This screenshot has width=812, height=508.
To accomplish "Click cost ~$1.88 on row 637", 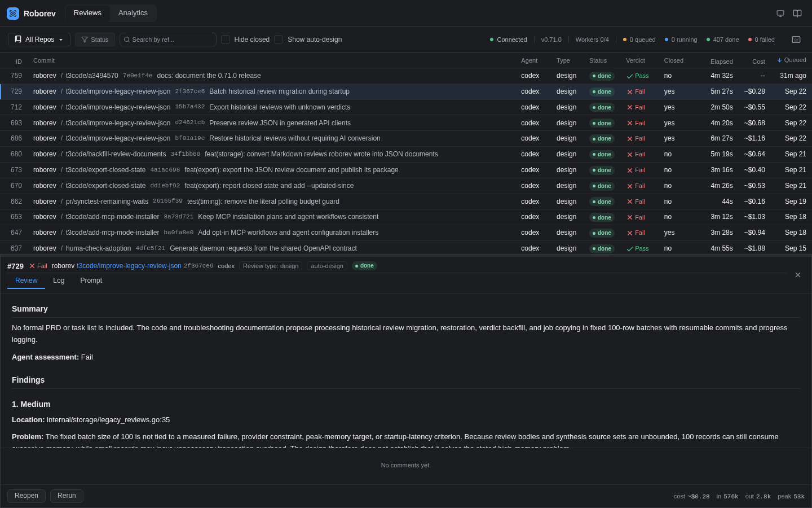I will [754, 248].
